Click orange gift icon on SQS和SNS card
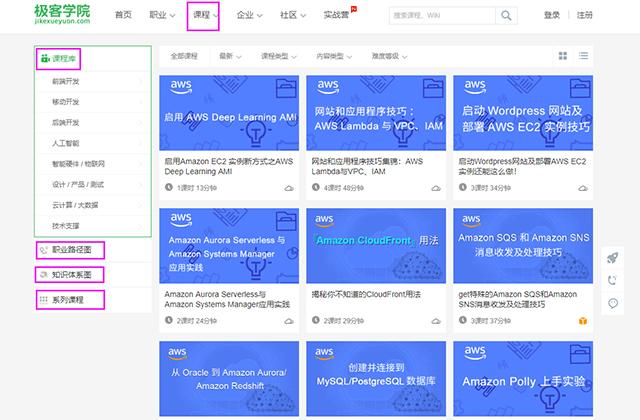Image resolution: width=640 pixels, height=420 pixels. pos(583,321)
